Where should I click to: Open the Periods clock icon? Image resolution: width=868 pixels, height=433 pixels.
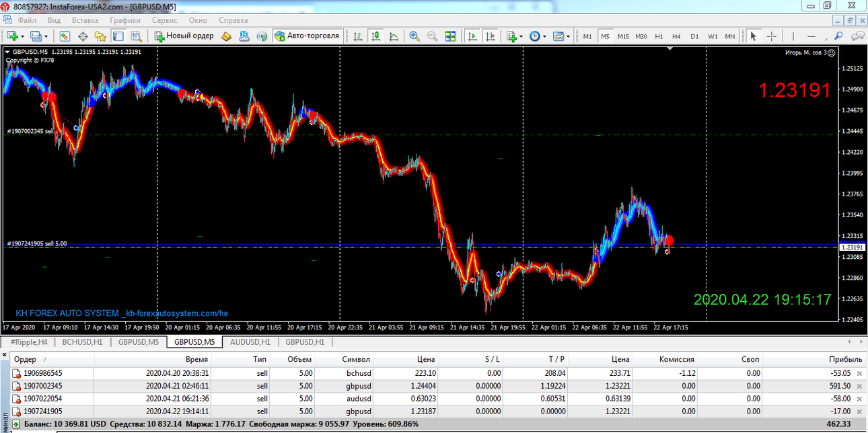[x=535, y=36]
